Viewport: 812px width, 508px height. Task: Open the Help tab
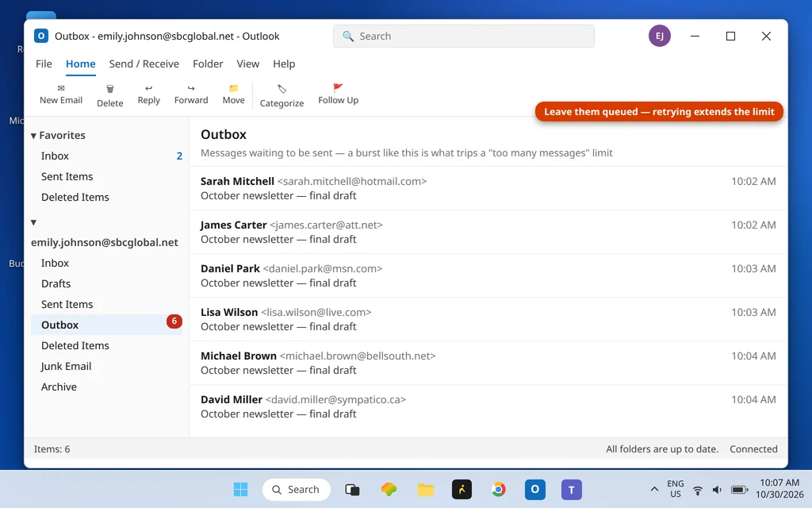(284, 63)
